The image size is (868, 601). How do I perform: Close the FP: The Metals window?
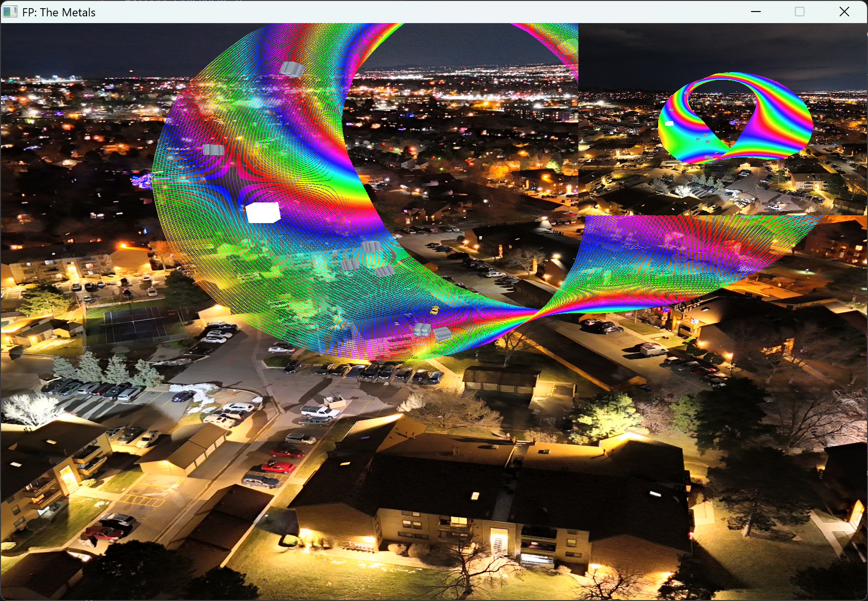844,12
